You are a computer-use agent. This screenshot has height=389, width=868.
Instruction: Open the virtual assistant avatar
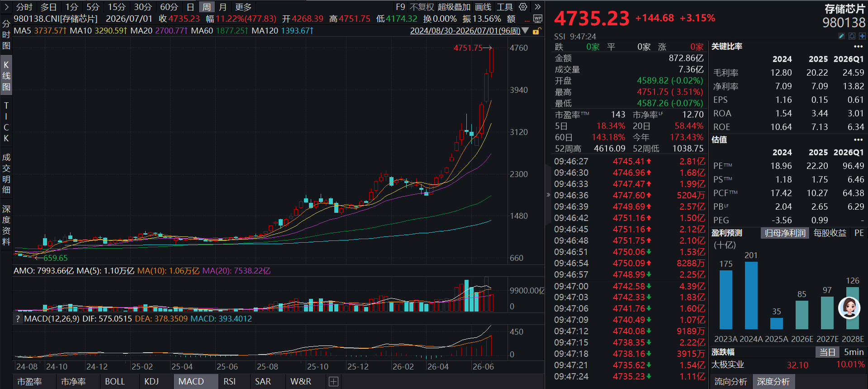tap(849, 308)
